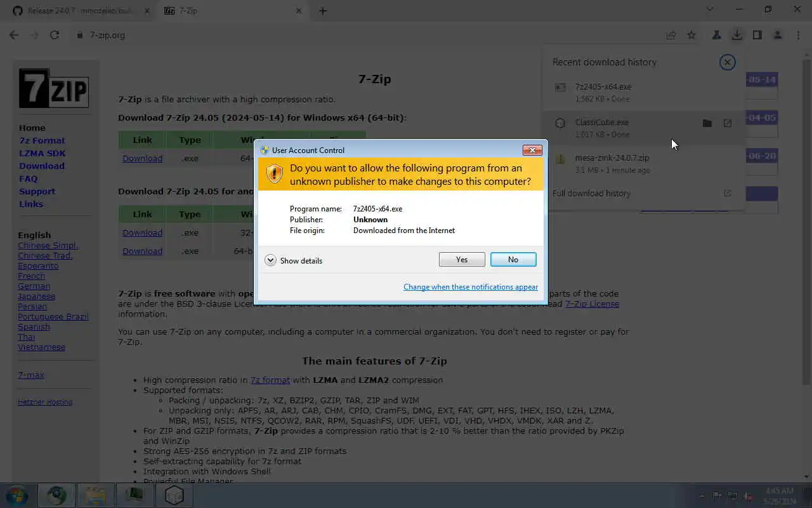Click browser Back arrow
Screen dimensions: 812x508
click(x=14, y=35)
